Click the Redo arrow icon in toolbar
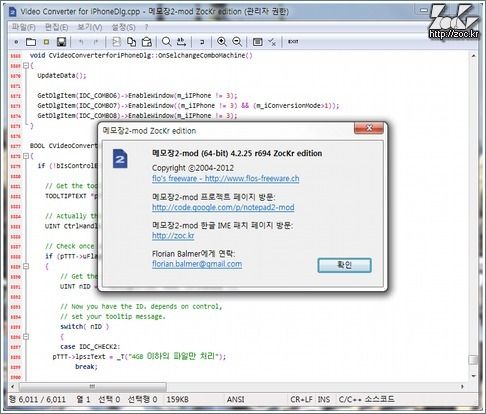This screenshot has width=486, height=414. click(x=96, y=42)
